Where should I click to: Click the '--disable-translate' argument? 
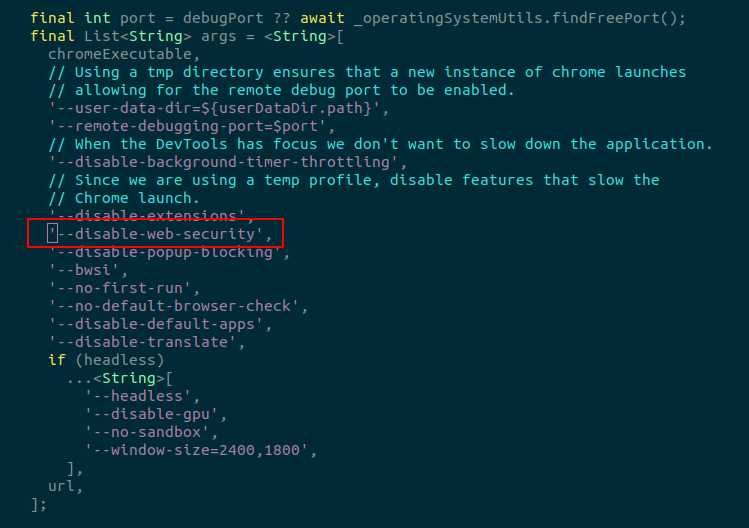(145, 342)
